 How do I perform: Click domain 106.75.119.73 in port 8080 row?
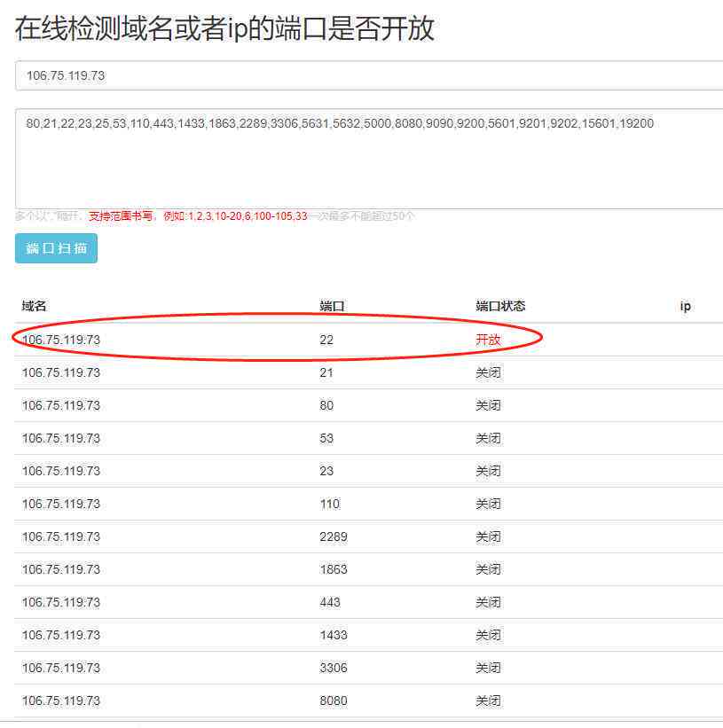point(61,701)
